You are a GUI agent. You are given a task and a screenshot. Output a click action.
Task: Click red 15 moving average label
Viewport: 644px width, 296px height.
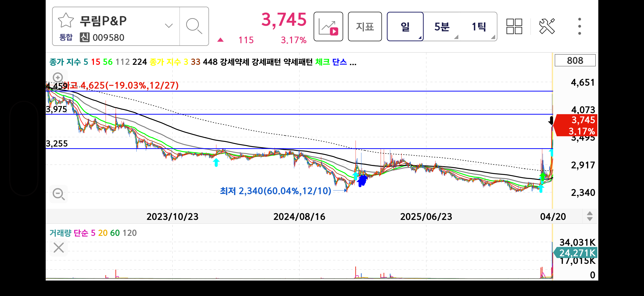(x=96, y=62)
